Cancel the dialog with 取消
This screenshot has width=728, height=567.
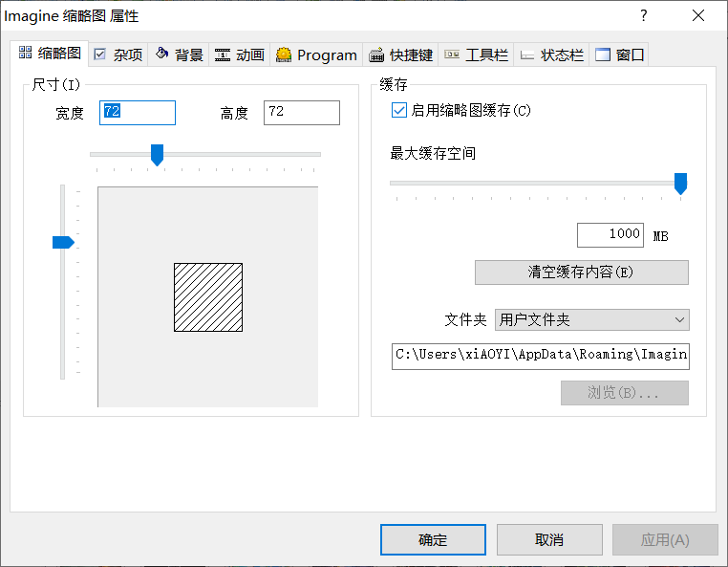[x=549, y=539]
